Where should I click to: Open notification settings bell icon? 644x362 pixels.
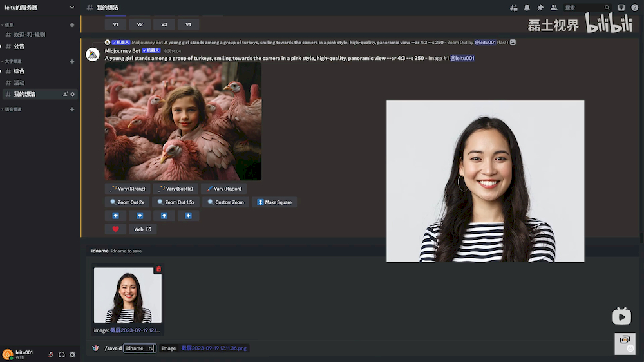click(527, 7)
